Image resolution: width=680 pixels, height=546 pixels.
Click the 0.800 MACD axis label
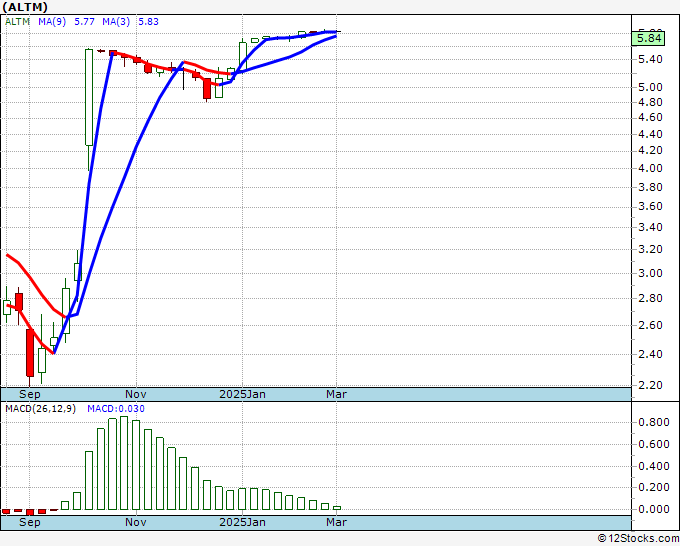(654, 422)
